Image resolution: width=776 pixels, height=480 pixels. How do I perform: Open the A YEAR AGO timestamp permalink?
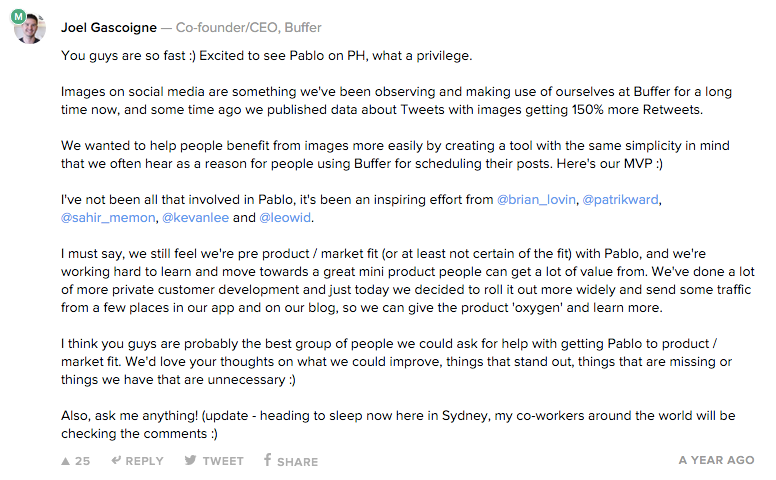click(x=716, y=460)
